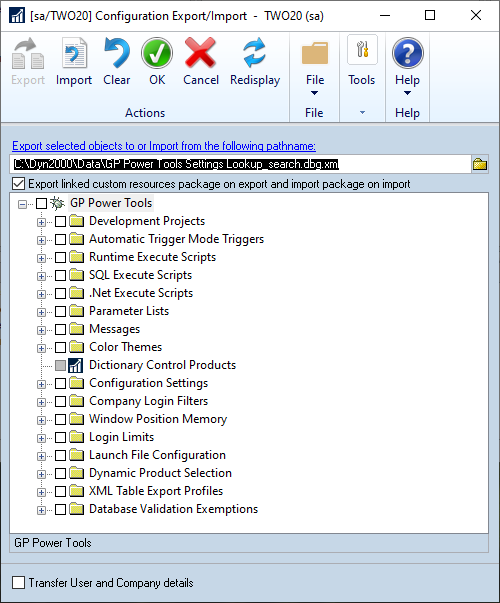The height and width of the screenshot is (603, 500).
Task: Expand the Database Validation Exemptions node
Action: [x=41, y=510]
